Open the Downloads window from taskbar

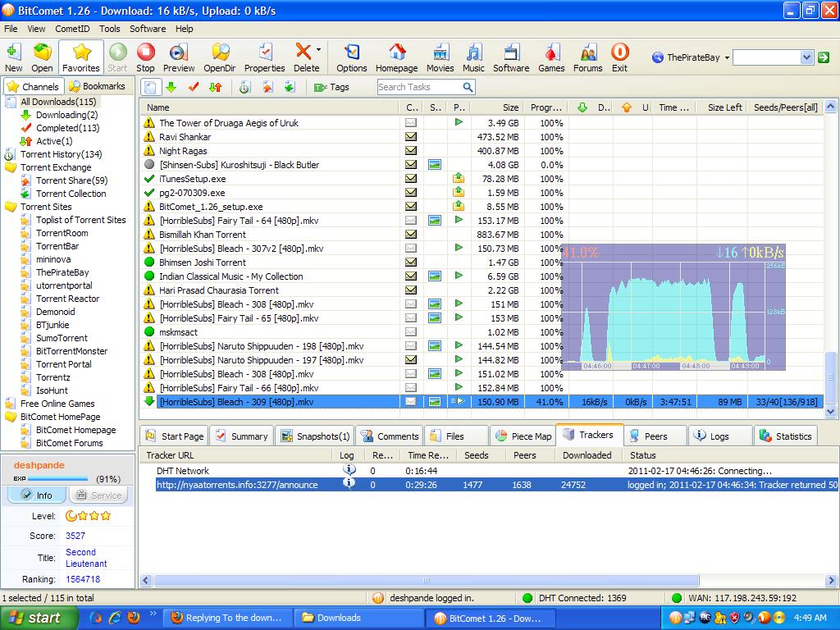[x=359, y=618]
